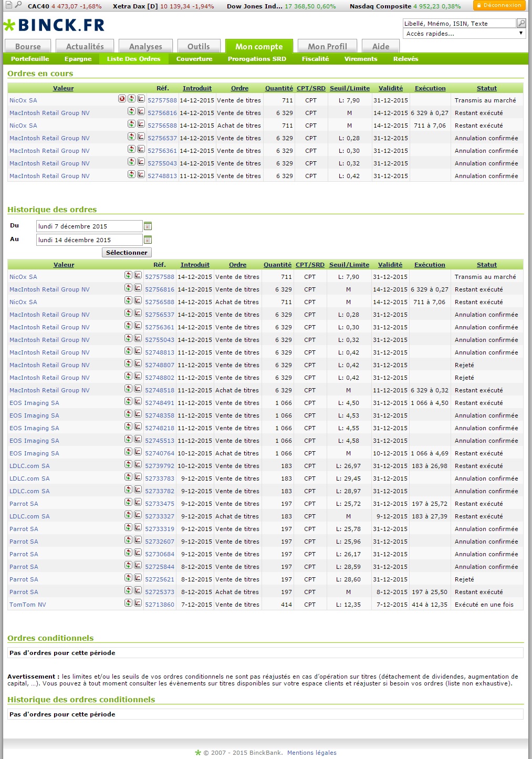This screenshot has height=759, width=532.
Task: Click trade icon for order 52756816 in Ordres en cours
Action: click(x=131, y=111)
